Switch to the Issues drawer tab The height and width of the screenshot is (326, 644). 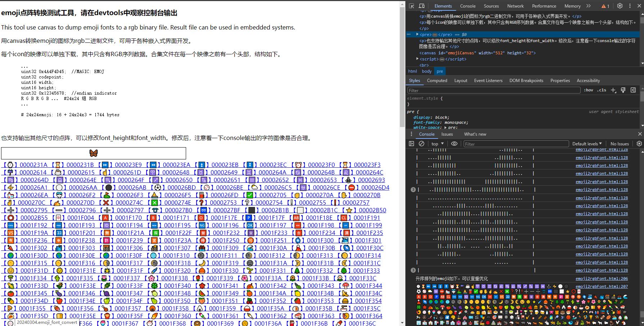click(447, 134)
